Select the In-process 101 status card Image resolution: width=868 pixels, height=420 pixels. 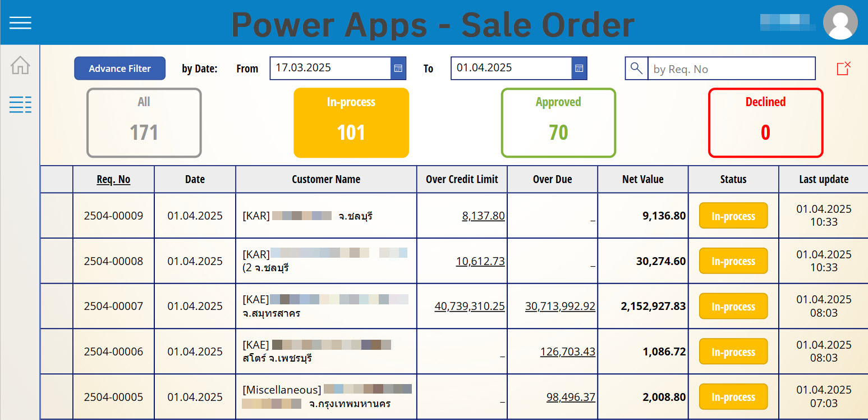351,123
